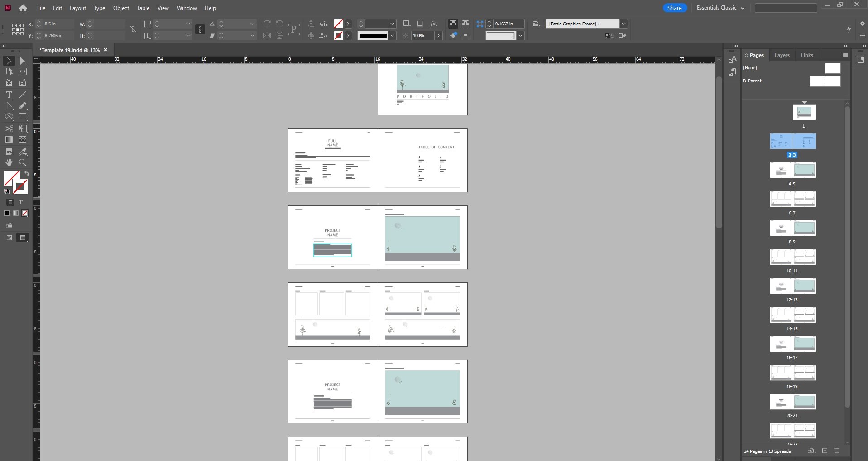Select the Gradient Swatch tool
Screen dimensions: 868x461
[x=9, y=140]
